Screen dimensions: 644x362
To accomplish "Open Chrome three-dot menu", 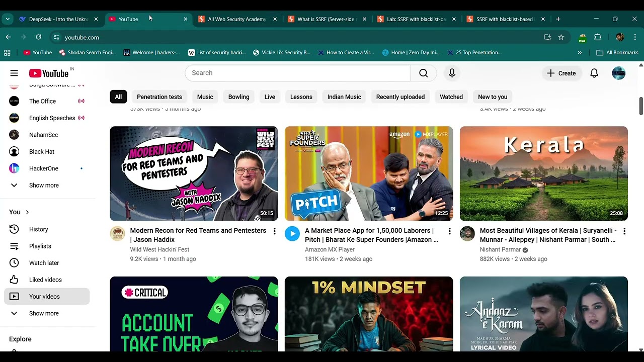I will click(634, 37).
